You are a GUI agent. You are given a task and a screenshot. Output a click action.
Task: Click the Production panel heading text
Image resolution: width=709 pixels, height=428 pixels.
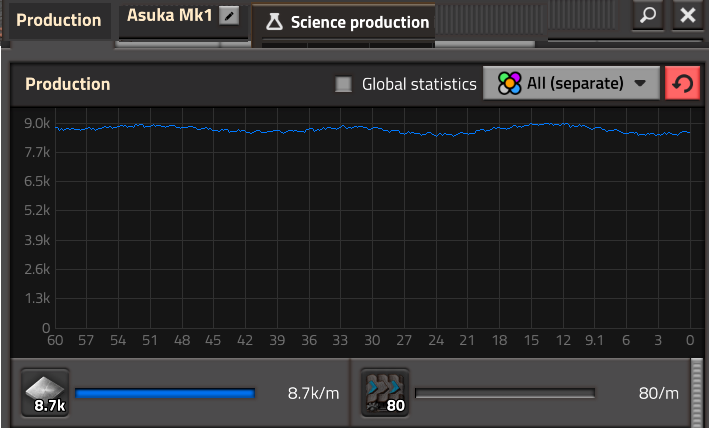pyautogui.click(x=67, y=85)
